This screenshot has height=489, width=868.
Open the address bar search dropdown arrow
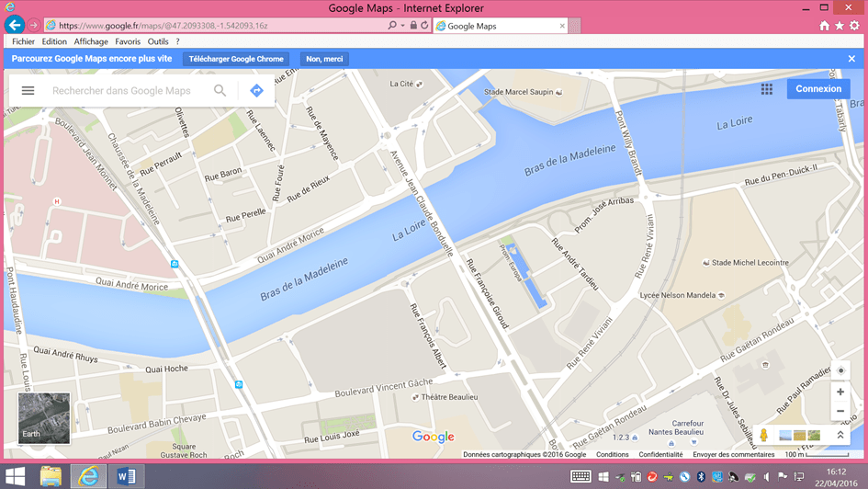403,26
